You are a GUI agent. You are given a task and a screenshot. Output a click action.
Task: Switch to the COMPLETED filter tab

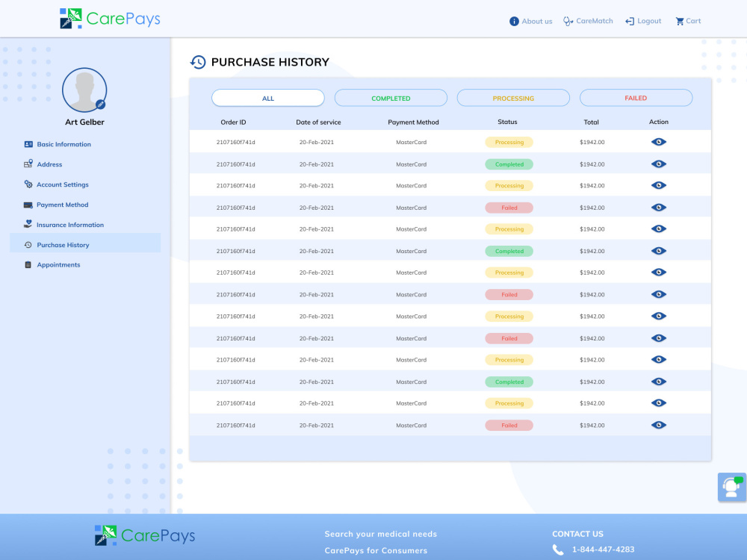pyautogui.click(x=391, y=98)
